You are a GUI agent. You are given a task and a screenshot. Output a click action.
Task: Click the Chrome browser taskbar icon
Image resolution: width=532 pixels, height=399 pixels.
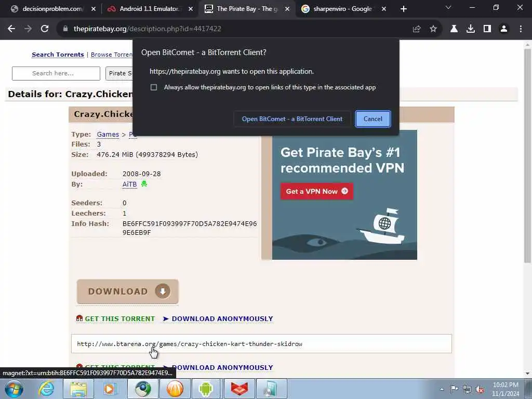[143, 389]
